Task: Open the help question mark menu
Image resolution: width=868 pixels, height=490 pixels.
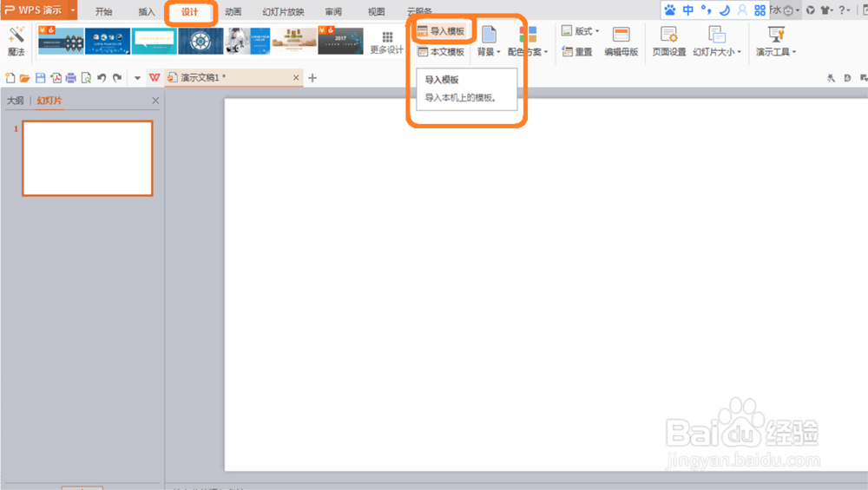Action: click(x=844, y=10)
